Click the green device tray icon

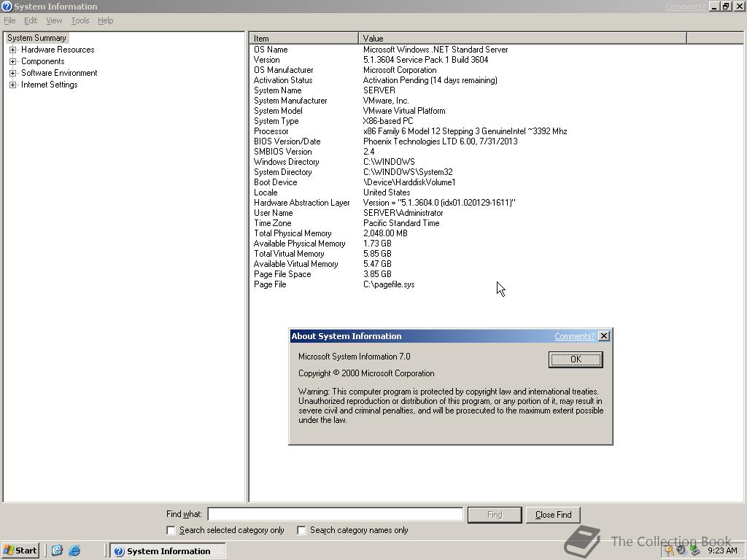tap(694, 551)
